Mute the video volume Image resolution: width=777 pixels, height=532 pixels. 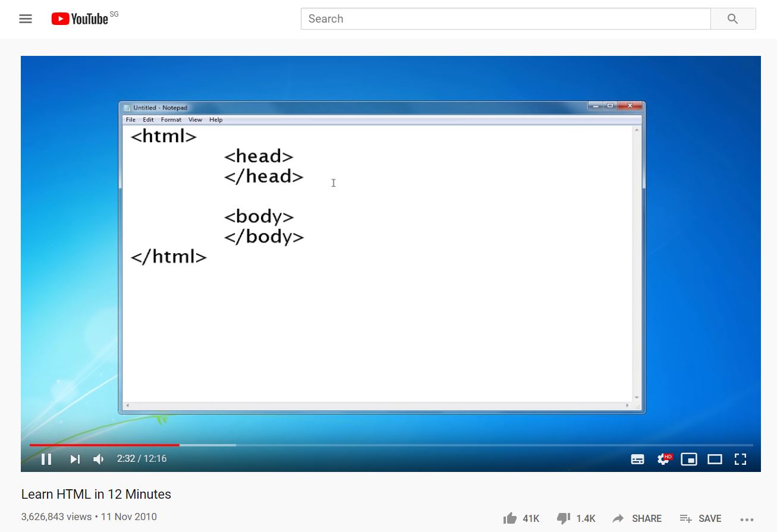pos(99,459)
